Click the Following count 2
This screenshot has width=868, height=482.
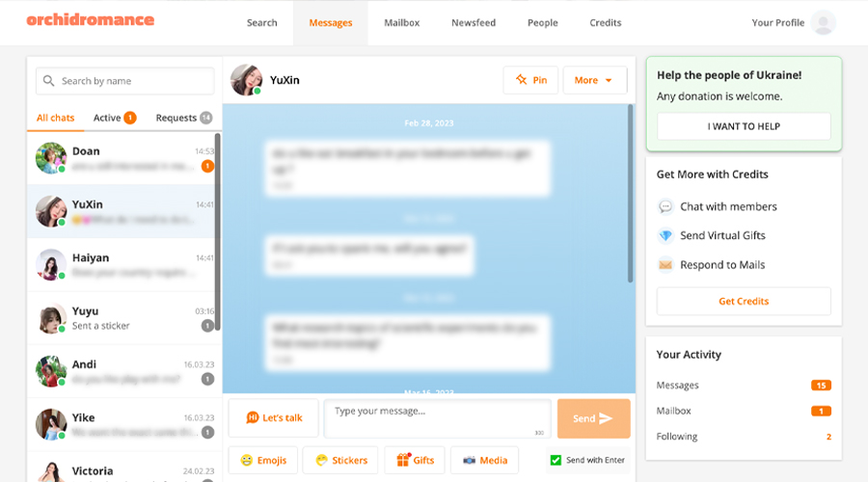click(x=828, y=437)
